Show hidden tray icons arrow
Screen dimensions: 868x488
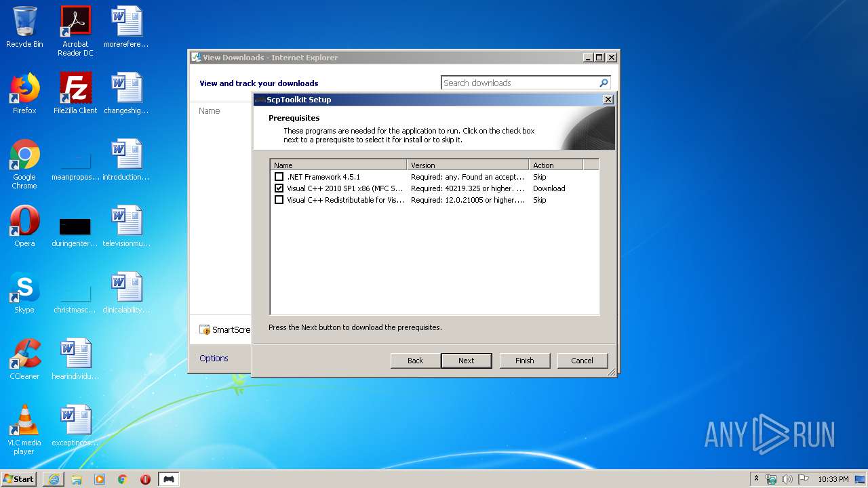(x=756, y=479)
